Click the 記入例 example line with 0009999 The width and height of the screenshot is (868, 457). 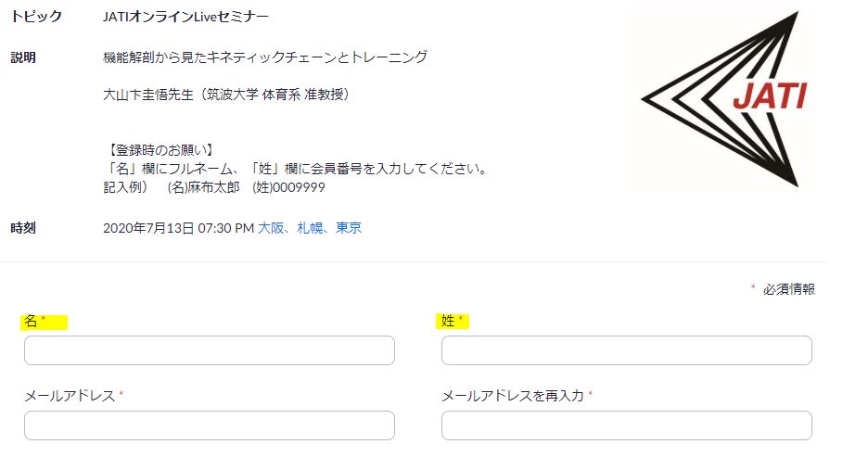(x=214, y=187)
